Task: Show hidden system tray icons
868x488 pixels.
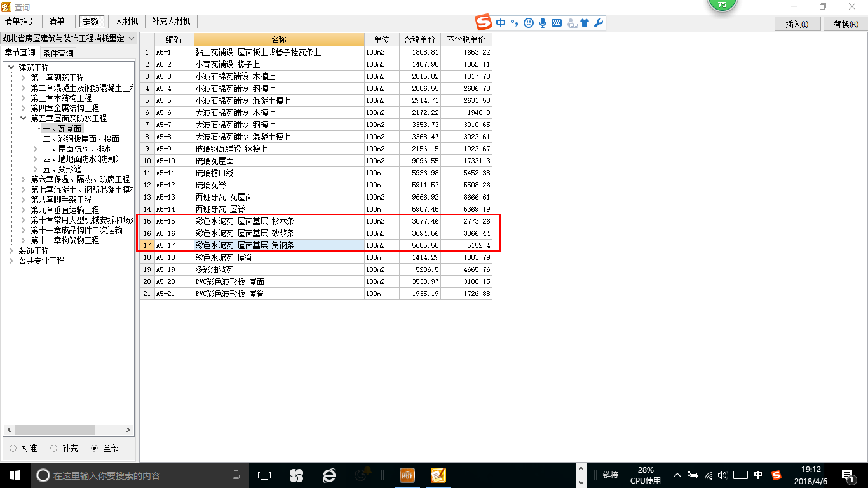Action: tap(677, 475)
